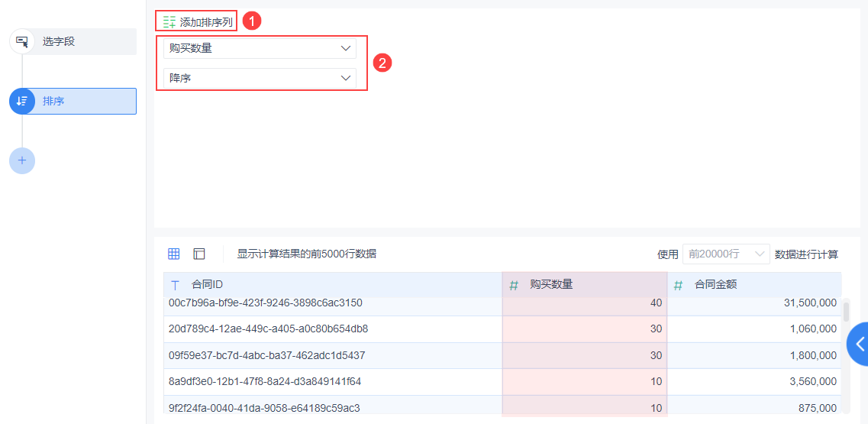Click the 排序 step sort icon
Screen dimensions: 868x424
click(x=22, y=101)
